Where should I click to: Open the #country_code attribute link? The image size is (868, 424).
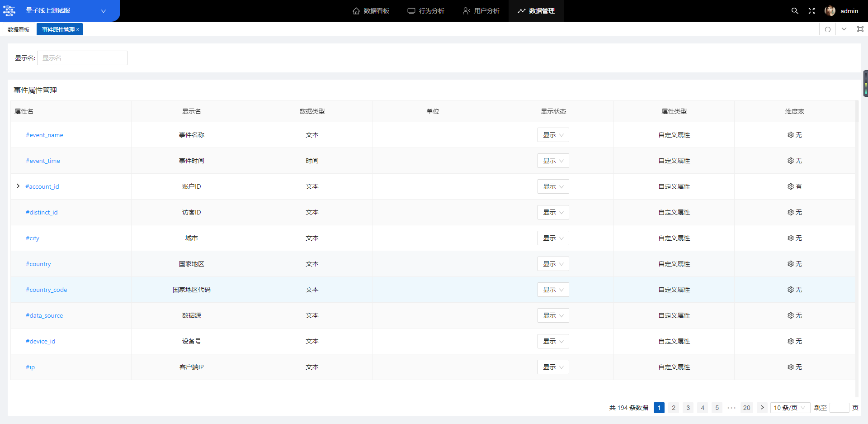(46, 290)
